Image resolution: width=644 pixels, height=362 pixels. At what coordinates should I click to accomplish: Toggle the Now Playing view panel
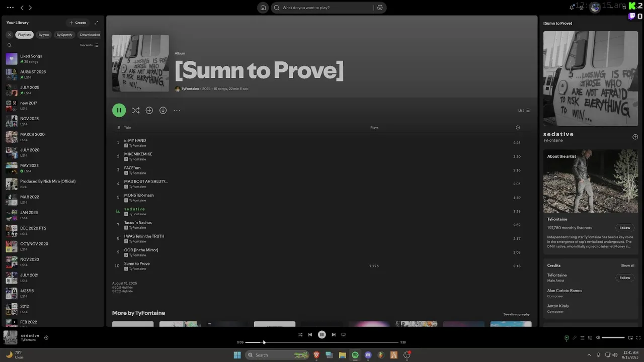point(567,338)
